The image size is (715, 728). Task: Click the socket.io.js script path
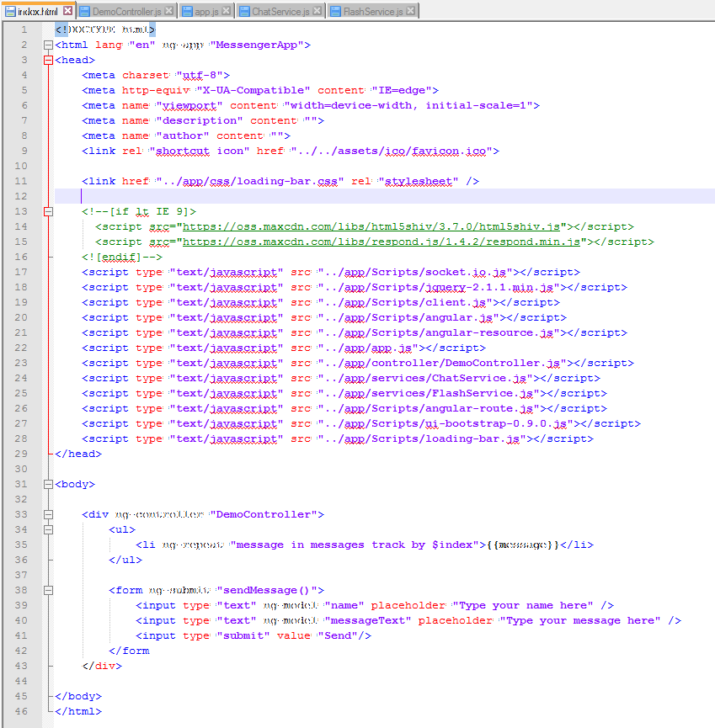415,272
